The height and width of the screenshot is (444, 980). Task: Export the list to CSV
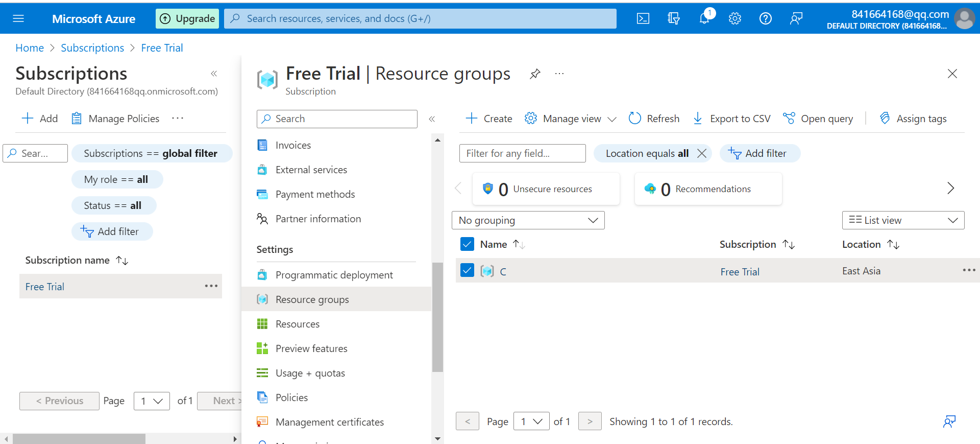click(x=731, y=119)
